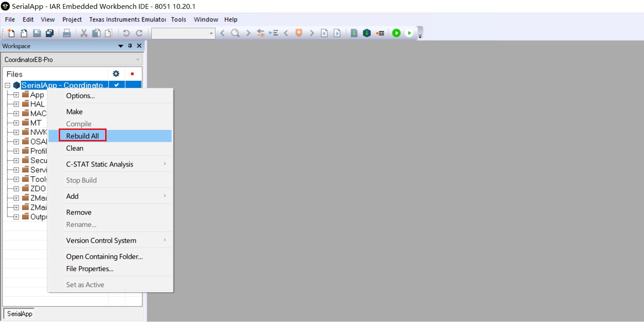Click the Print toolbar icon
The height and width of the screenshot is (322, 644).
click(67, 33)
